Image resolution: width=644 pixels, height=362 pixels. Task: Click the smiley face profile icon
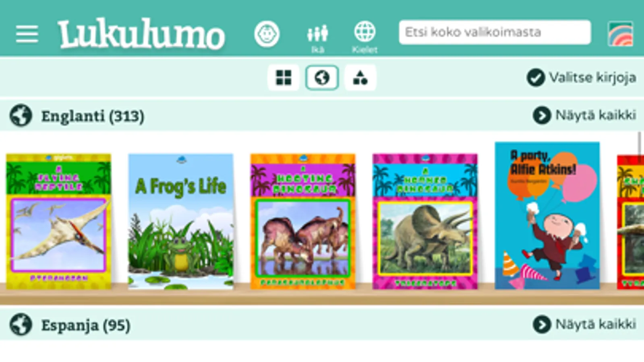click(x=267, y=34)
